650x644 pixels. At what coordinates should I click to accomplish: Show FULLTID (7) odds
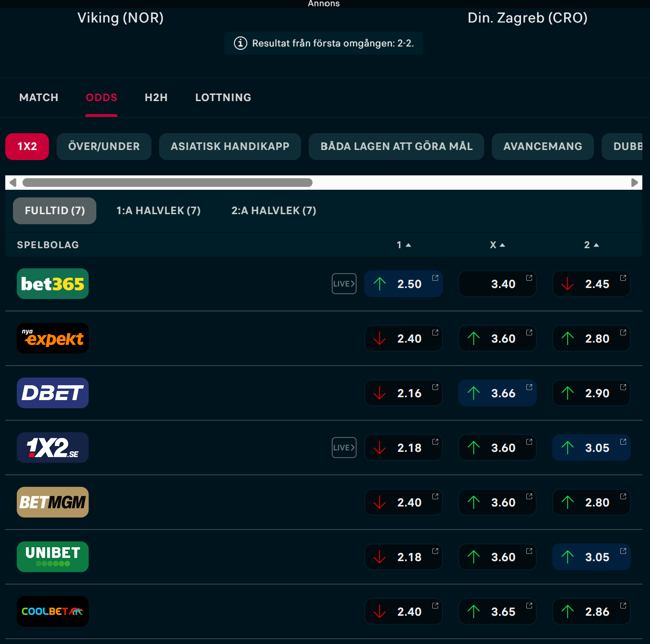[55, 211]
